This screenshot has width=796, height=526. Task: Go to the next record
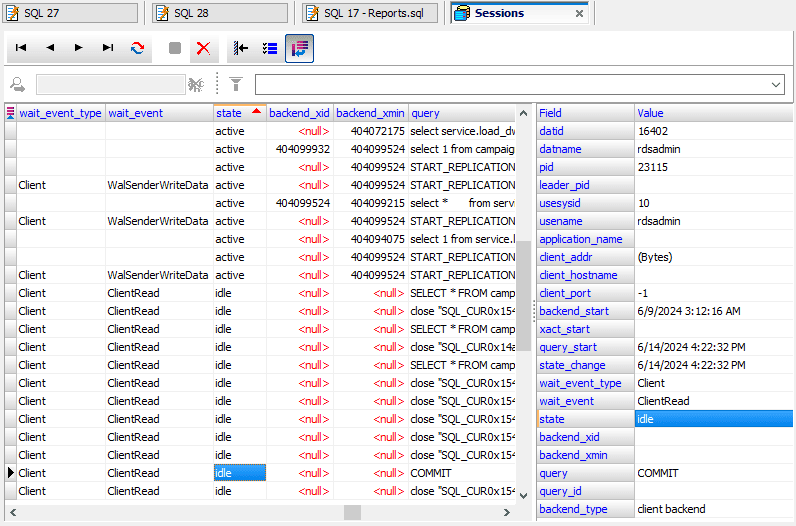(x=79, y=48)
